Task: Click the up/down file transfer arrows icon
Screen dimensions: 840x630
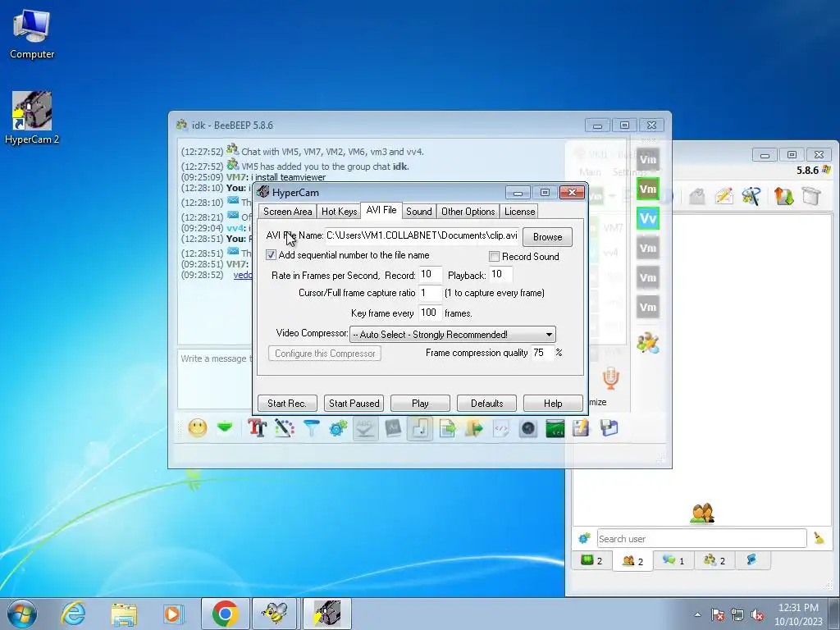Action: click(783, 196)
